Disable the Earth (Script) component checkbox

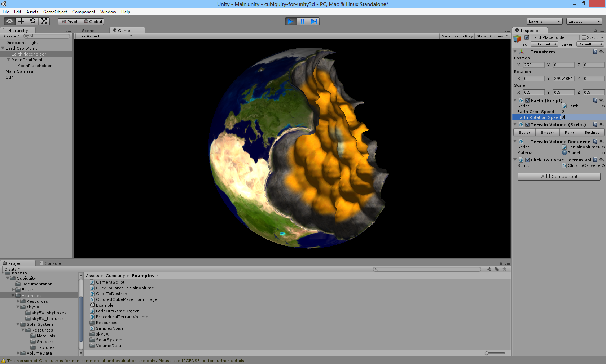(527, 101)
